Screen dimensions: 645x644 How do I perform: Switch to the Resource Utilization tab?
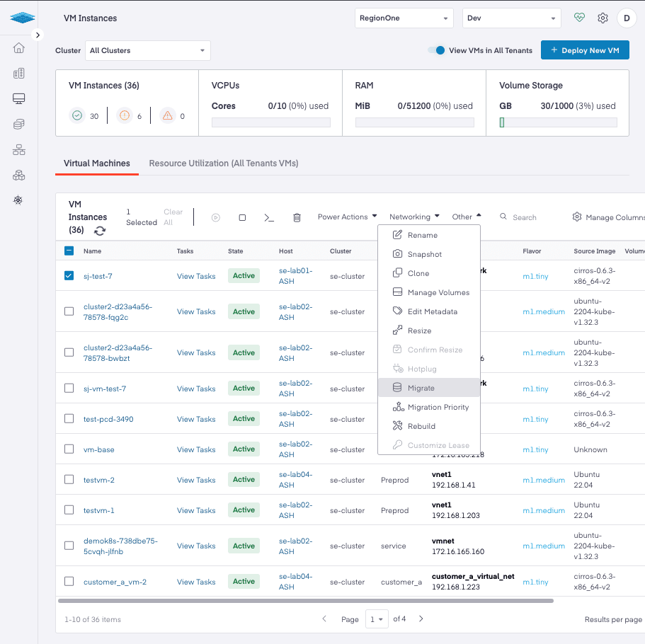(x=223, y=163)
